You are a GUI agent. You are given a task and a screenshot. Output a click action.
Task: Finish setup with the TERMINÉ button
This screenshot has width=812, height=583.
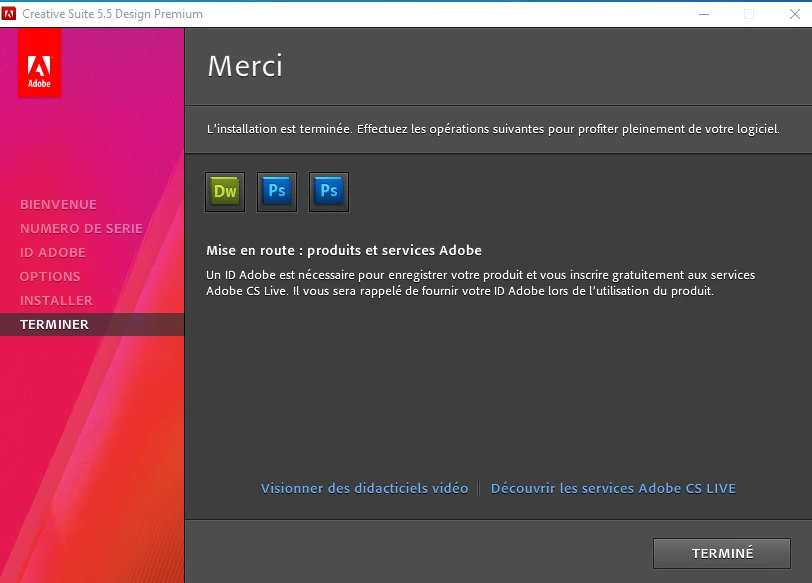pos(722,553)
